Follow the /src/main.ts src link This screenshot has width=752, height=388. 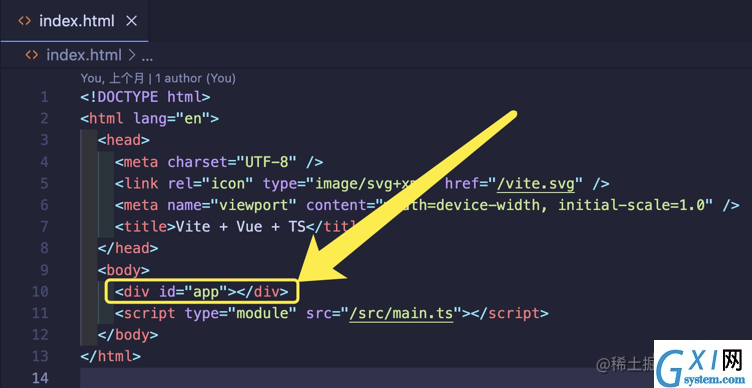401,313
